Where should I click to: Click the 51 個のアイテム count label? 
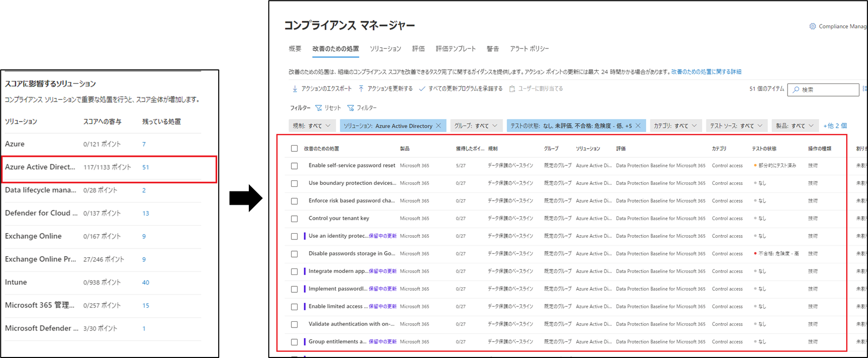coord(767,89)
